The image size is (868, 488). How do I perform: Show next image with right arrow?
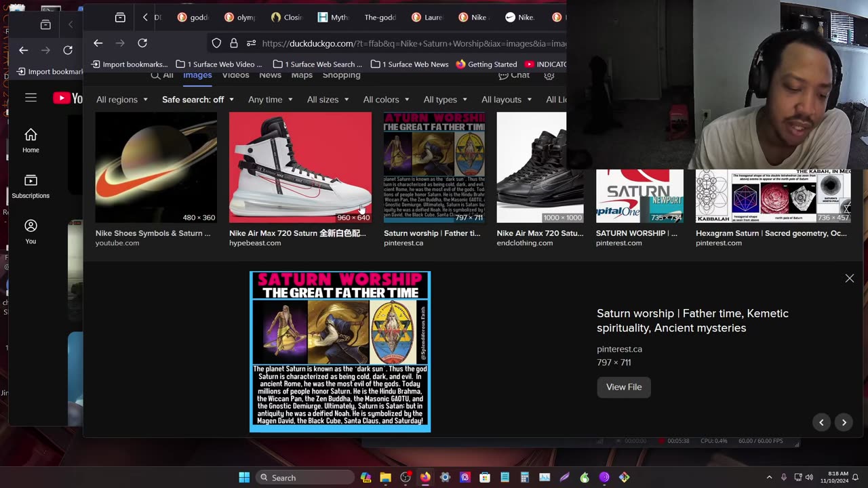click(844, 422)
